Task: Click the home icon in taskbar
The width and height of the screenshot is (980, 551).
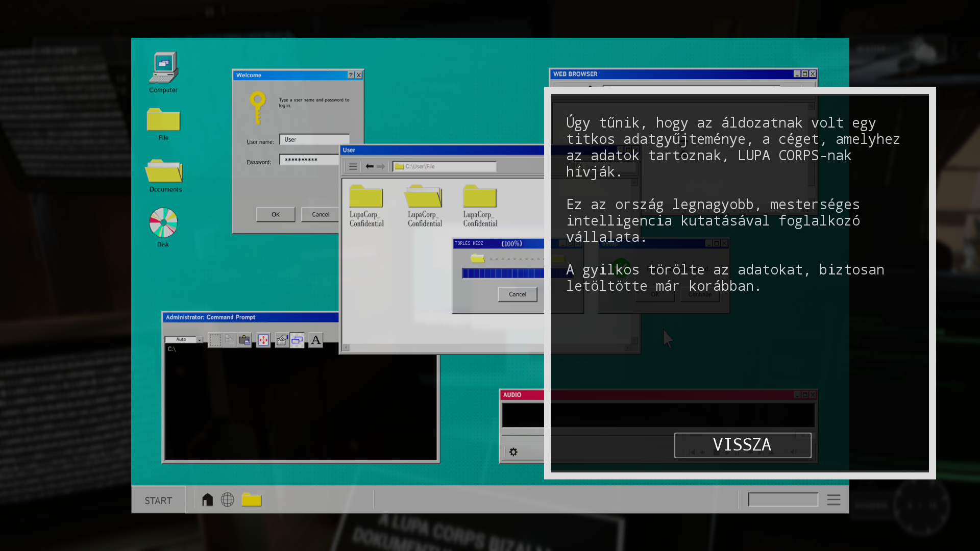Action: pos(207,499)
